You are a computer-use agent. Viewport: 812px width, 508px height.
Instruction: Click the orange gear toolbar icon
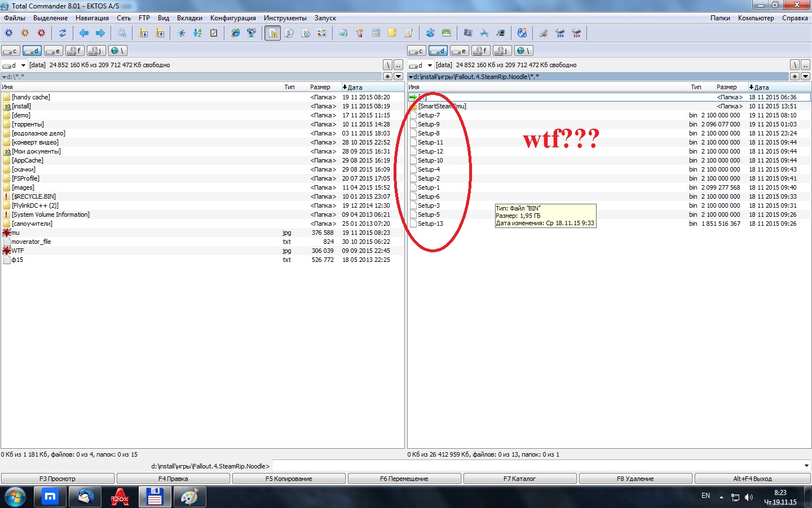tap(25, 33)
